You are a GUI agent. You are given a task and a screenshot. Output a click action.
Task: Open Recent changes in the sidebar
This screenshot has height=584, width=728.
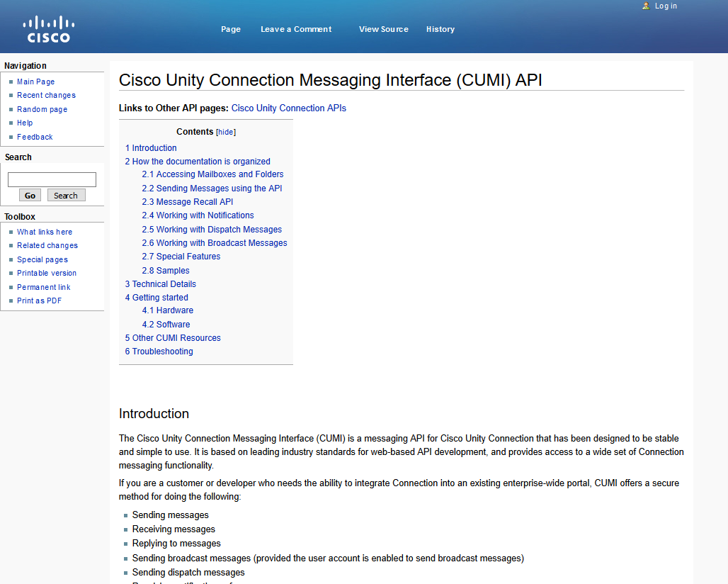(x=47, y=95)
